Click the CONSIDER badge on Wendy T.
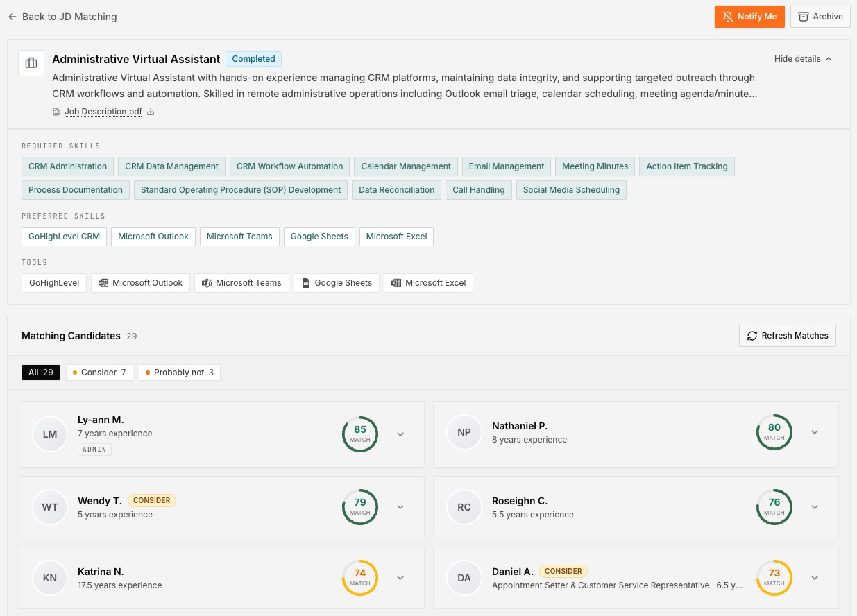Viewport: 857px width, 616px height. click(152, 500)
